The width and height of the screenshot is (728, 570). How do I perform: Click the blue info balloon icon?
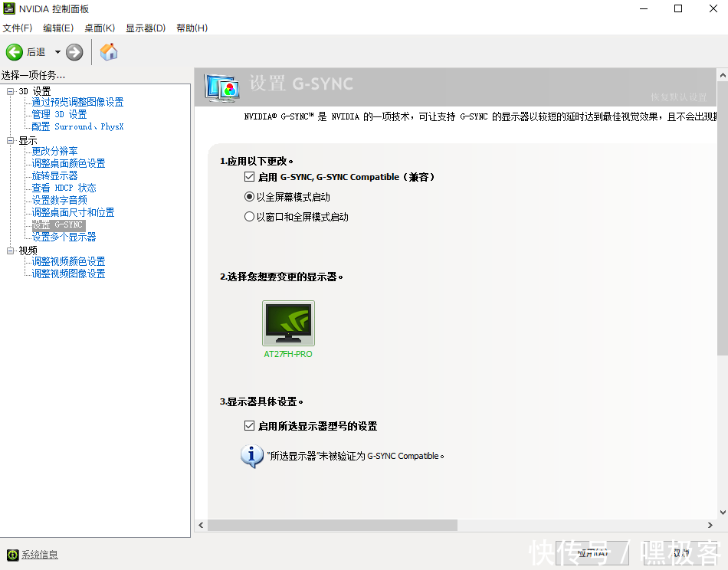click(x=252, y=457)
